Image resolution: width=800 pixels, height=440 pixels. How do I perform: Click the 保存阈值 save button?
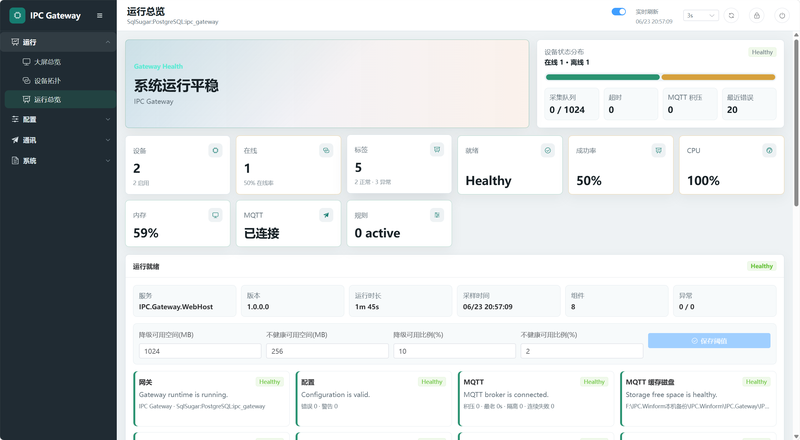(x=709, y=340)
